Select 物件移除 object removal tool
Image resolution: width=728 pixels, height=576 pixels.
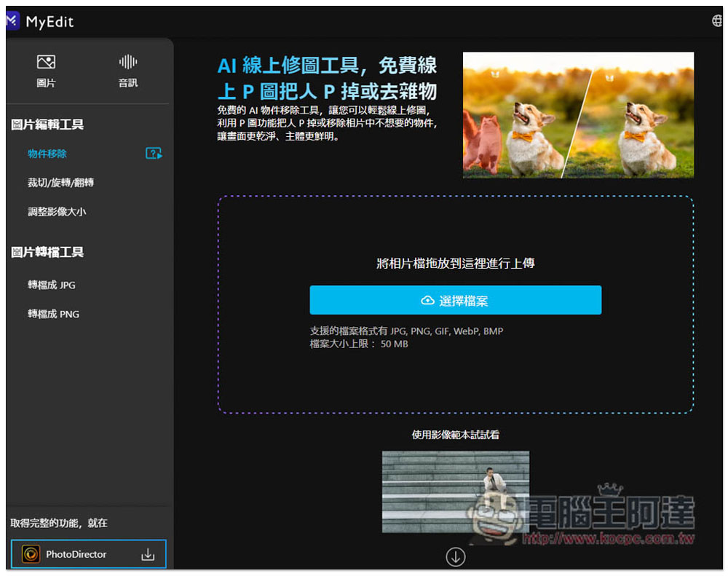point(47,154)
